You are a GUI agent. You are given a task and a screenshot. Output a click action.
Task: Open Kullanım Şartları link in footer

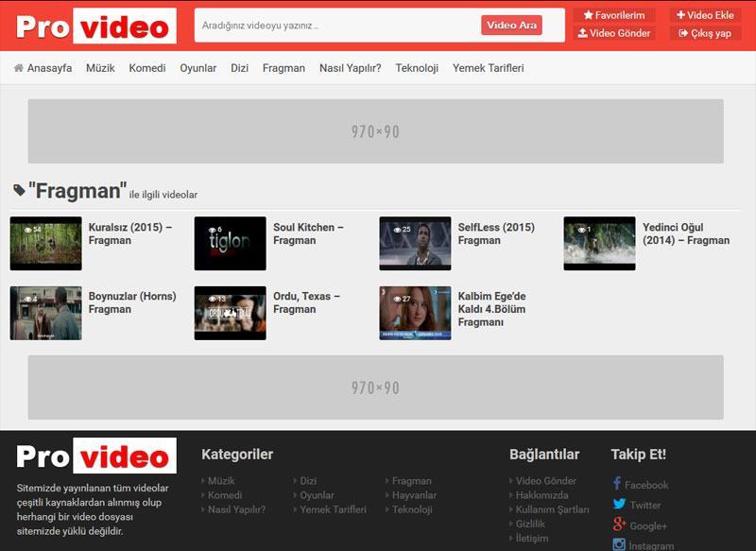click(x=552, y=509)
